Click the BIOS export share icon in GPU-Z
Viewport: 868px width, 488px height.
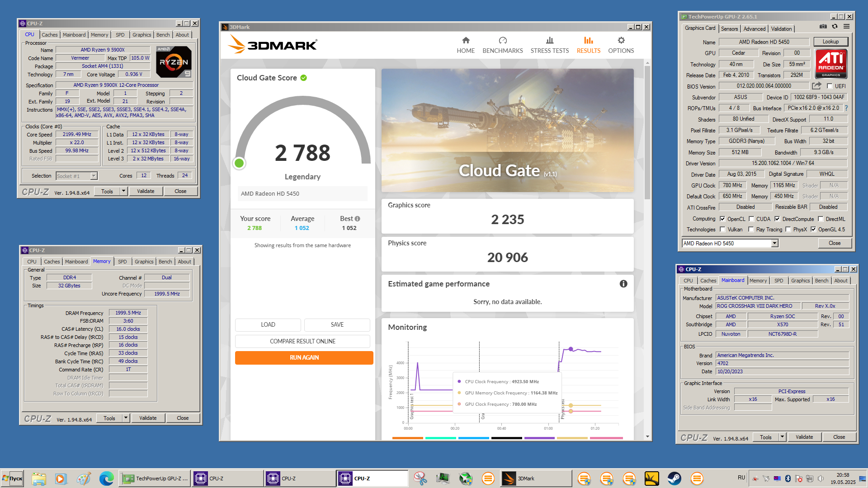coord(816,86)
